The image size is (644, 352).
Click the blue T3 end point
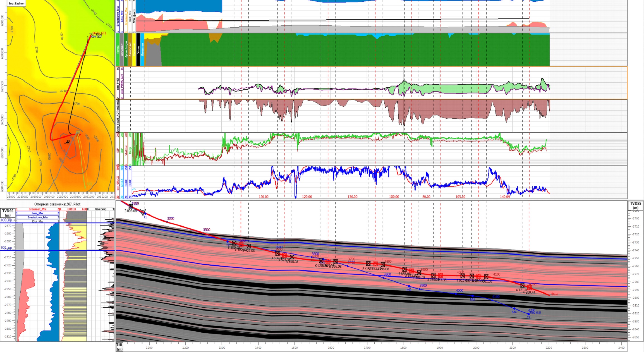point(528,314)
